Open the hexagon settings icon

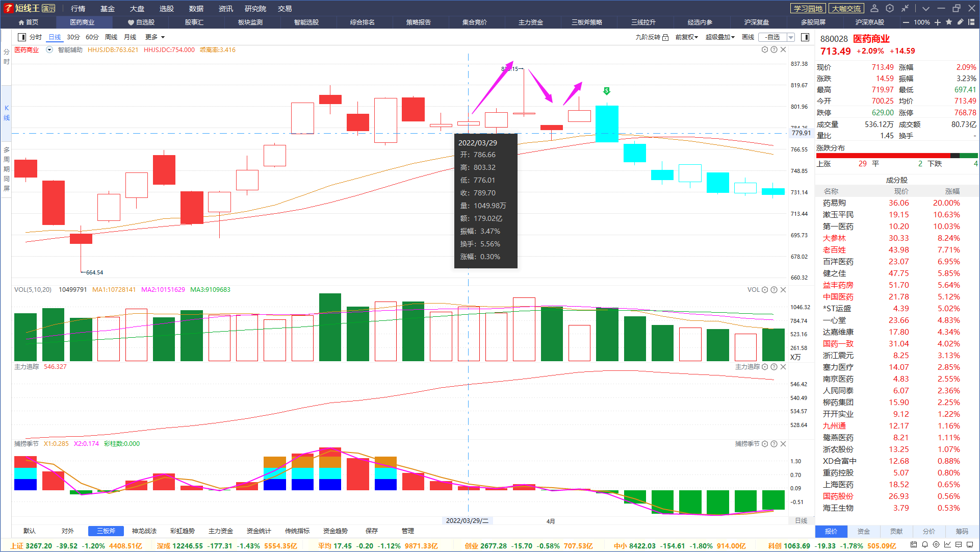click(890, 8)
